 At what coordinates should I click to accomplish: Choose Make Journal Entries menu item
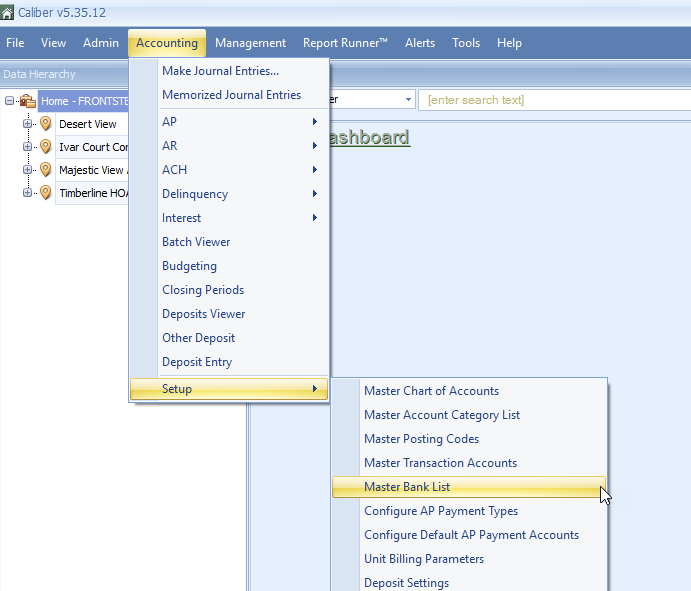(x=220, y=71)
